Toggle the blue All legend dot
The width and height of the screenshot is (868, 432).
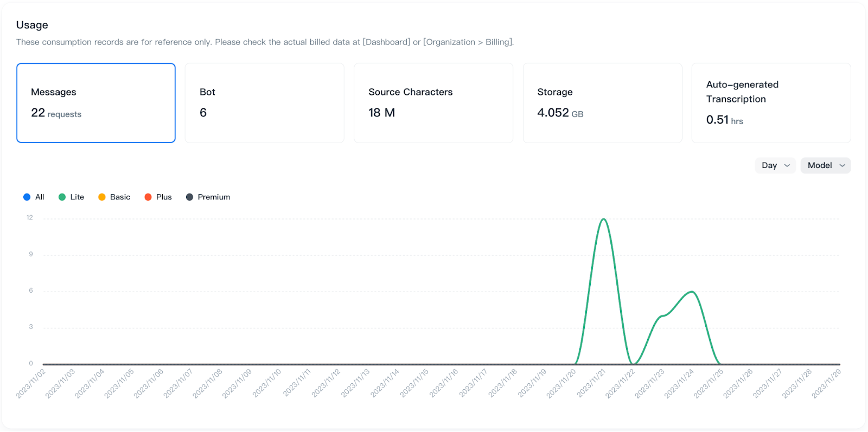[27, 197]
